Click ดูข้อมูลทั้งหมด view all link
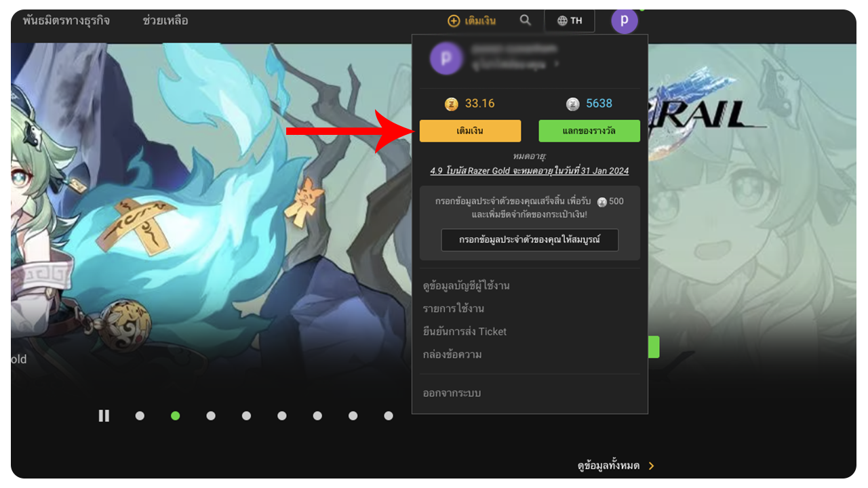868x488 pixels. tap(608, 466)
